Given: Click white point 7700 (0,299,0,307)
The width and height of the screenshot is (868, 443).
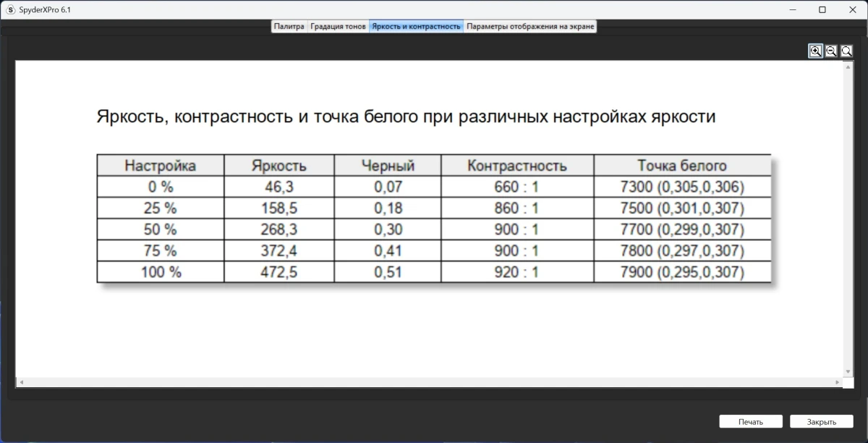Looking at the screenshot, I should [682, 229].
